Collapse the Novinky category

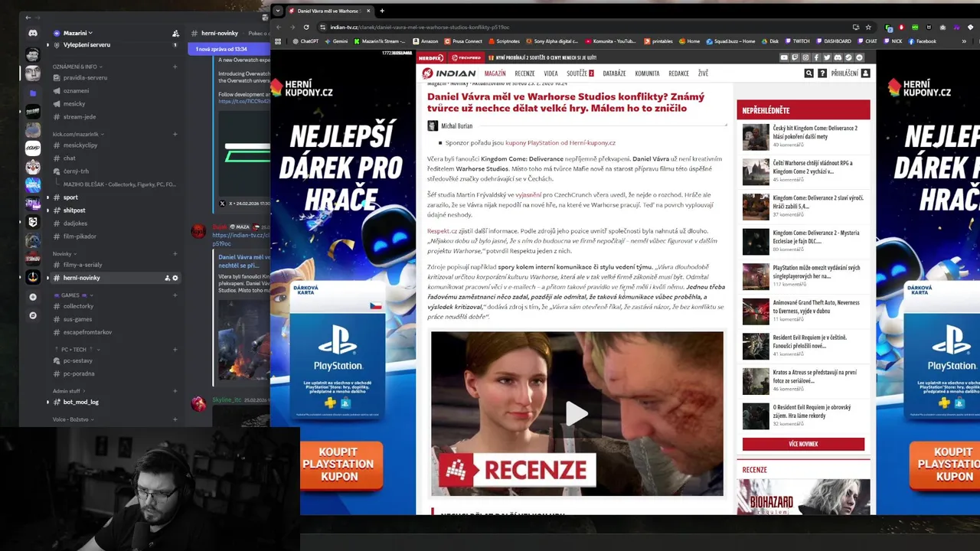(64, 253)
